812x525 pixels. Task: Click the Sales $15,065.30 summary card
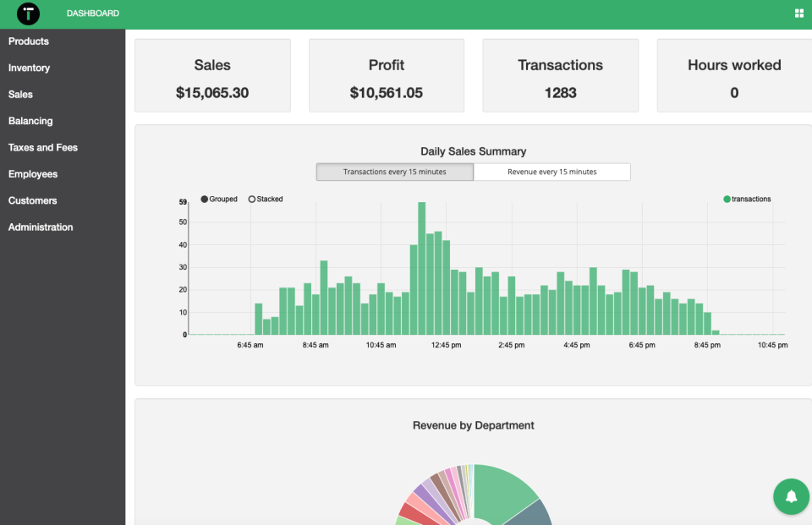(212, 75)
